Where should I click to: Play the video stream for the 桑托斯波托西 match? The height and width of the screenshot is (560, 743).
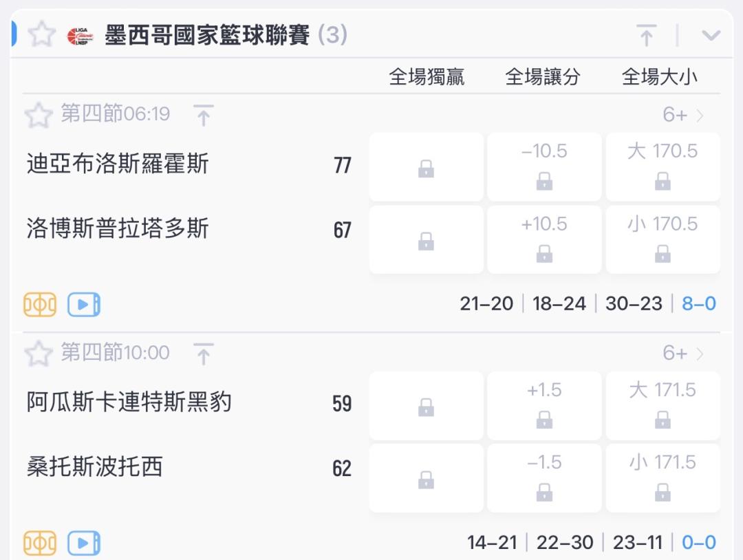click(x=84, y=543)
